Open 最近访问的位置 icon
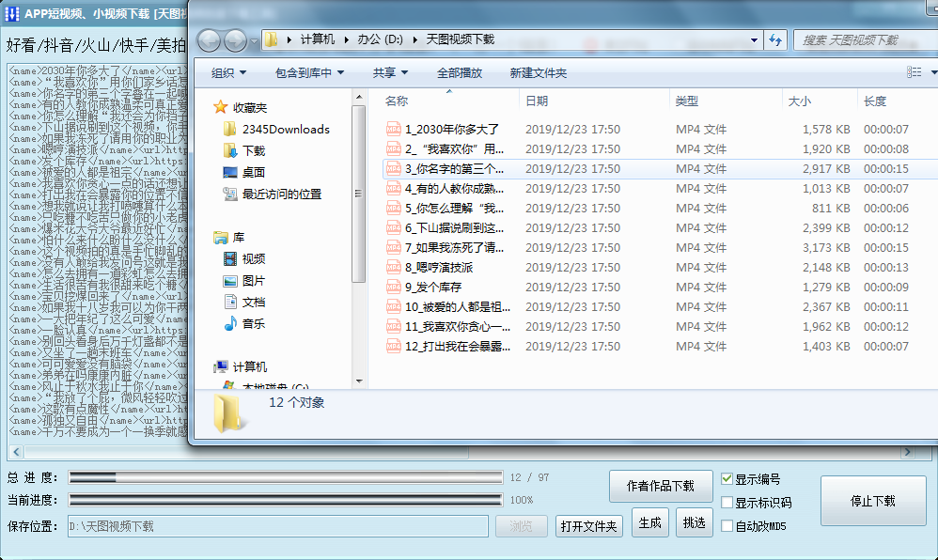This screenshot has width=938, height=560. pos(229,194)
